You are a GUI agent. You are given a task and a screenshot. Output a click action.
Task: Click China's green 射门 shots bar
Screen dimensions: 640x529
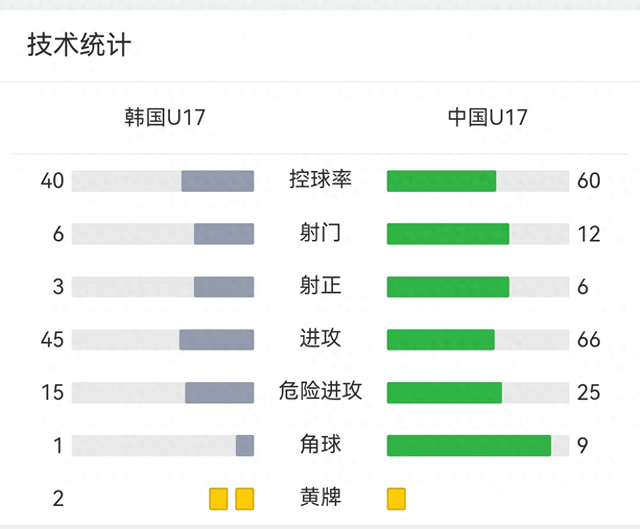coord(448,234)
